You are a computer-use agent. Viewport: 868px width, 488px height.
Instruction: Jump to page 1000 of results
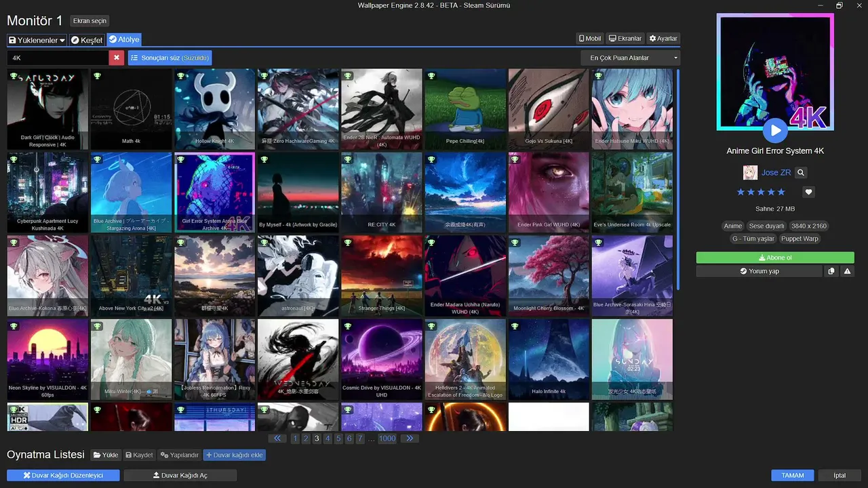387,439
